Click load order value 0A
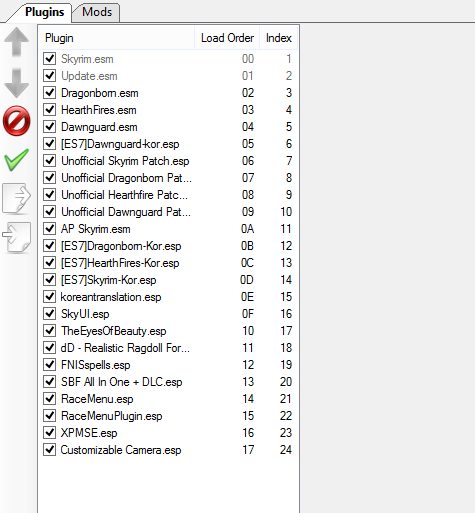The width and height of the screenshot is (475, 513). (x=247, y=229)
